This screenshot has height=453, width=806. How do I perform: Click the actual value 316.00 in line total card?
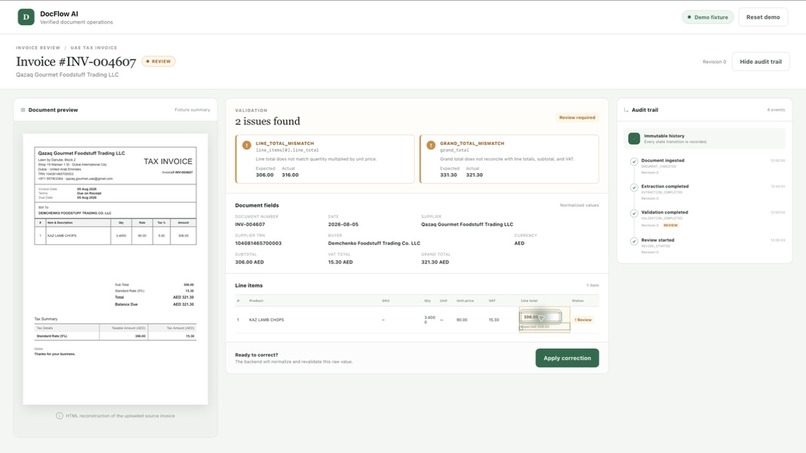tap(290, 175)
